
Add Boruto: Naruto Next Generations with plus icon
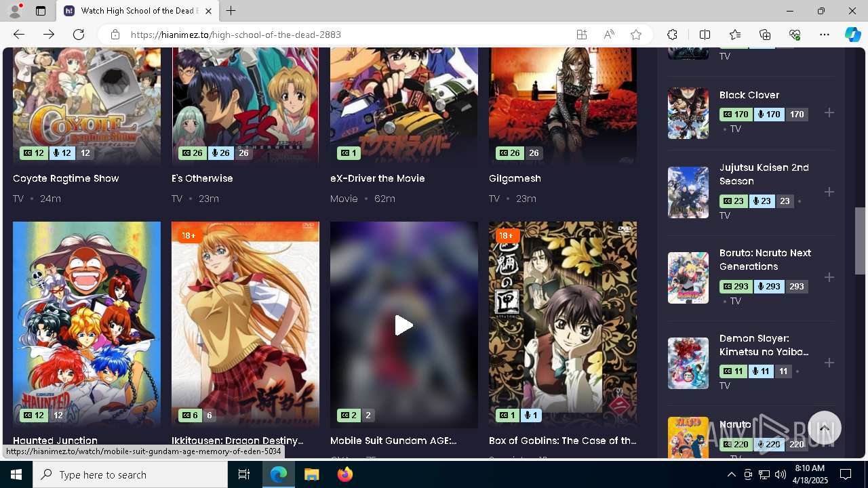point(829,277)
